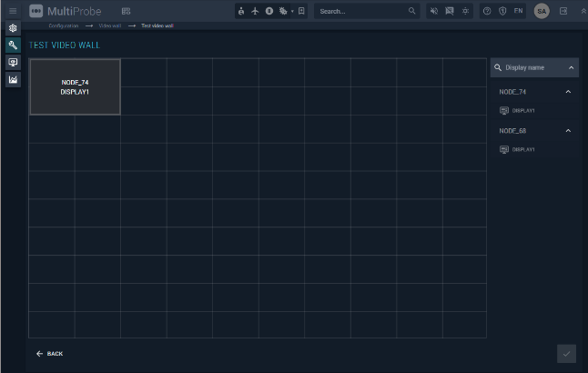Click the checkmark confirm button
This screenshot has width=588, height=373.
566,353
